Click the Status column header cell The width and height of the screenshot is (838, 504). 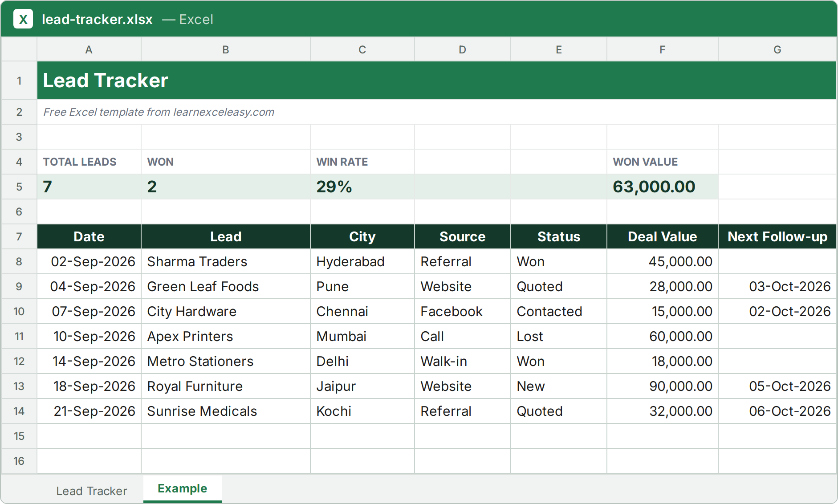pos(559,236)
